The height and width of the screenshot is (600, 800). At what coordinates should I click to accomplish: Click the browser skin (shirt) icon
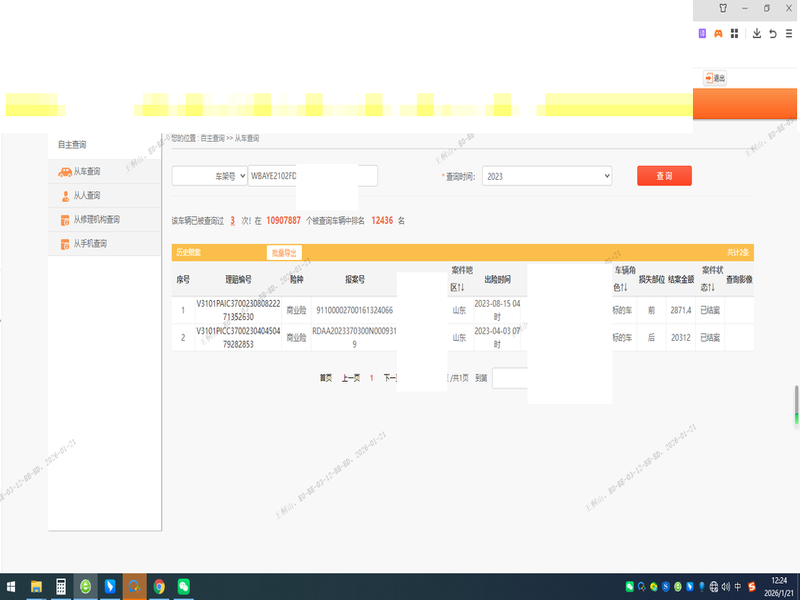(x=723, y=8)
